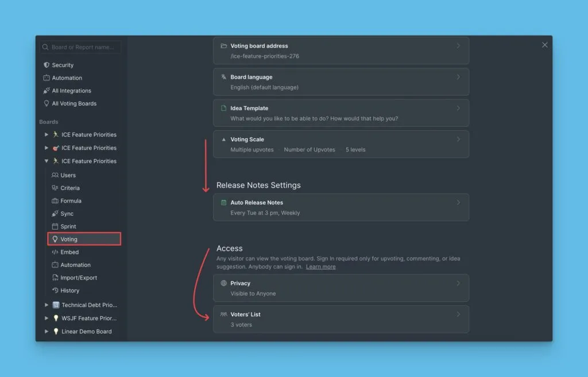
Task: Follow the Learn more link
Action: [320, 267]
